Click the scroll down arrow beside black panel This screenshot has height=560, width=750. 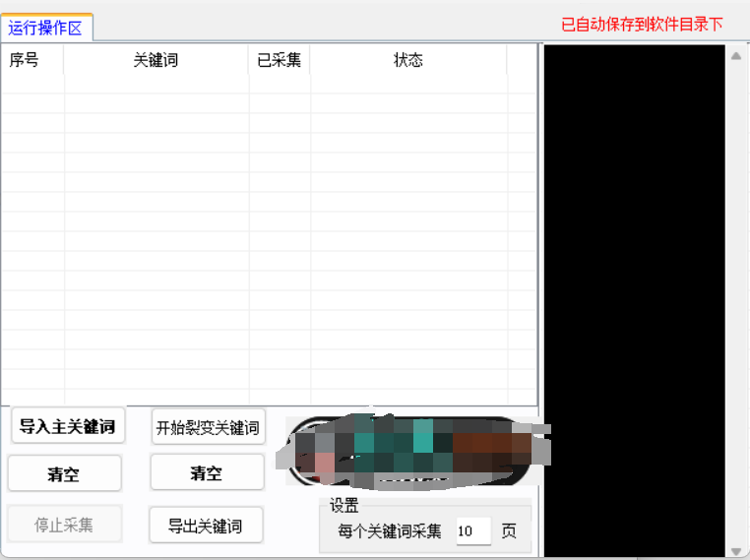pos(735,550)
